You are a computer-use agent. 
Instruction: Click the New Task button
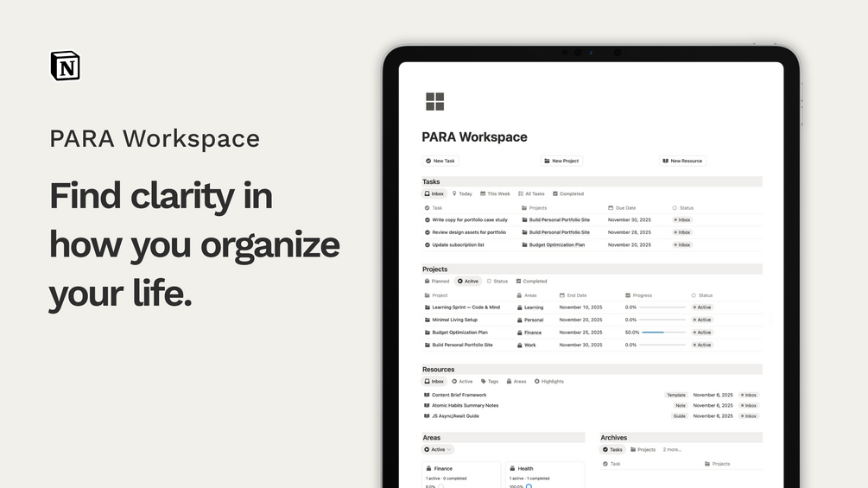(440, 161)
